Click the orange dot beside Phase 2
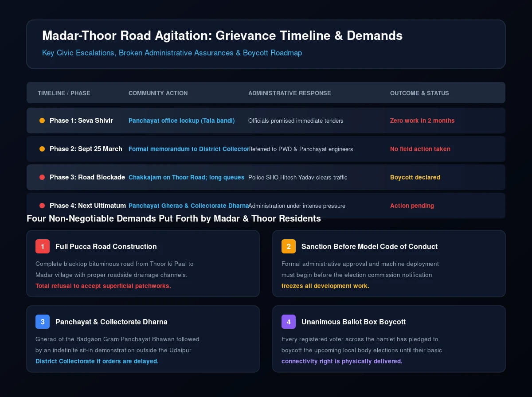Screen dimensions: 532x397 click(42, 149)
